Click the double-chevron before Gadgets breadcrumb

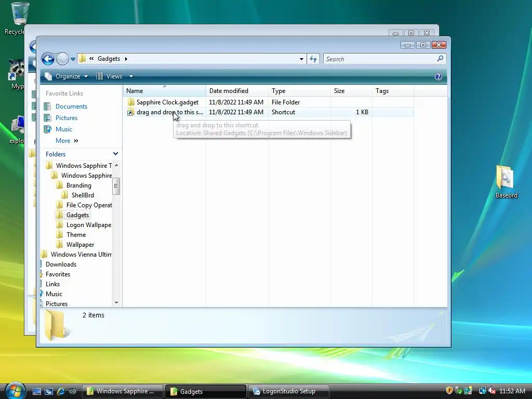coord(91,59)
